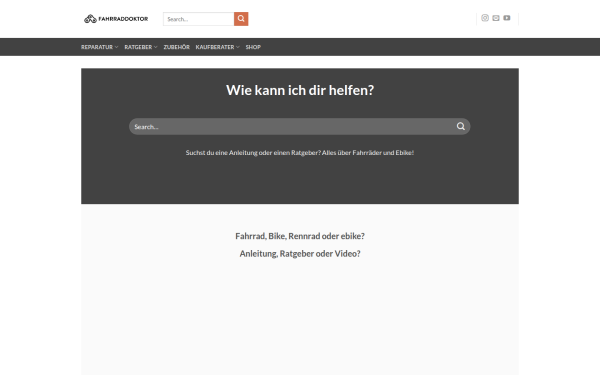Expand the Reparatur menu chevron
The height and width of the screenshot is (375, 600).
(x=116, y=47)
